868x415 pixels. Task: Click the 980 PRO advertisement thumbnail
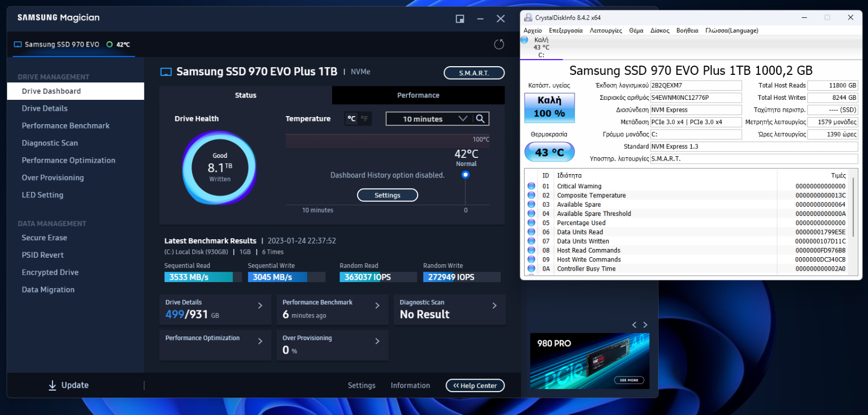point(590,361)
